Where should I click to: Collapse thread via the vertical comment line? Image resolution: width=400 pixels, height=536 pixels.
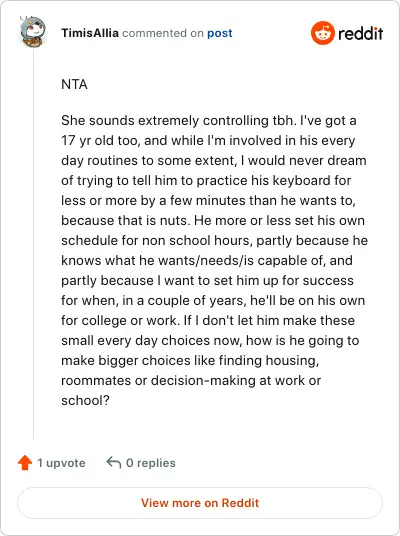(x=34, y=243)
